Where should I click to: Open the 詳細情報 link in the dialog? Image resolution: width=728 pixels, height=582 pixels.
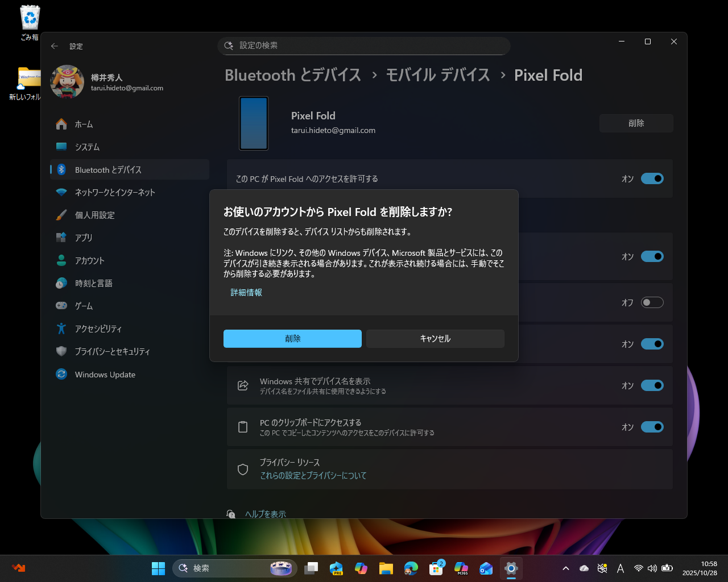pyautogui.click(x=246, y=292)
